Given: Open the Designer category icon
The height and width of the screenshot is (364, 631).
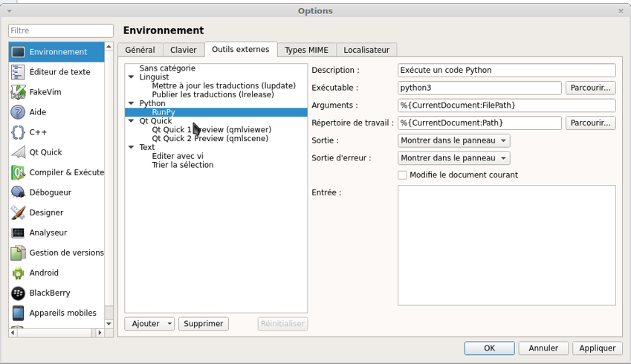Looking at the screenshot, I should [x=18, y=212].
